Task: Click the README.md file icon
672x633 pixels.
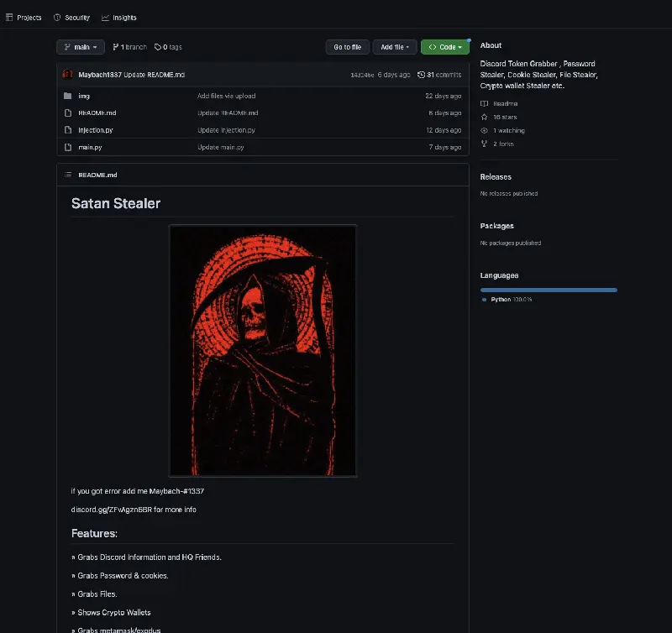Action: tap(68, 113)
